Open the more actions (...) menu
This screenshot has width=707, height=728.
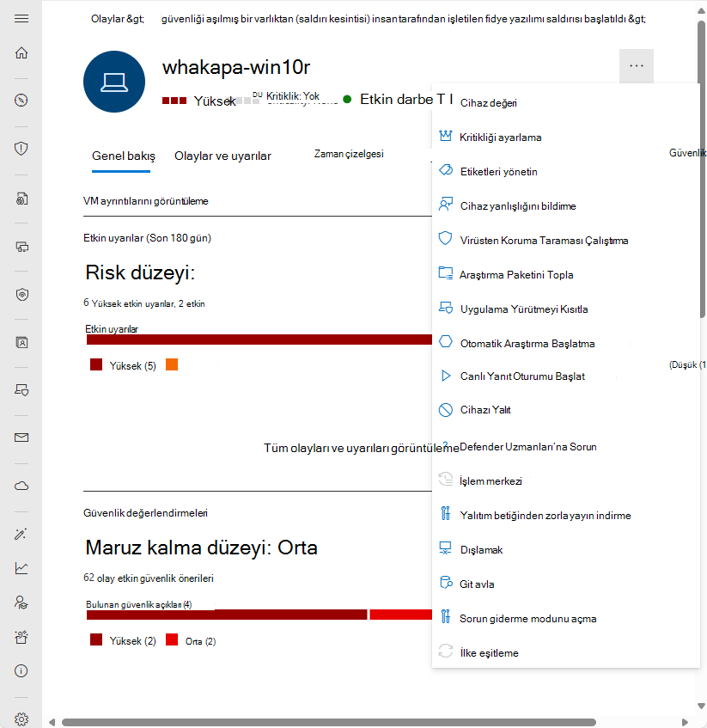coord(636,65)
